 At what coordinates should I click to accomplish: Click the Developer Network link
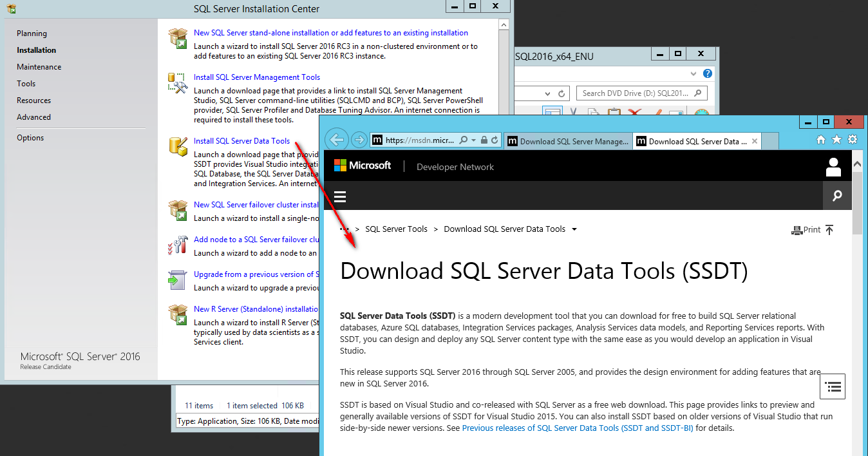[x=455, y=167]
